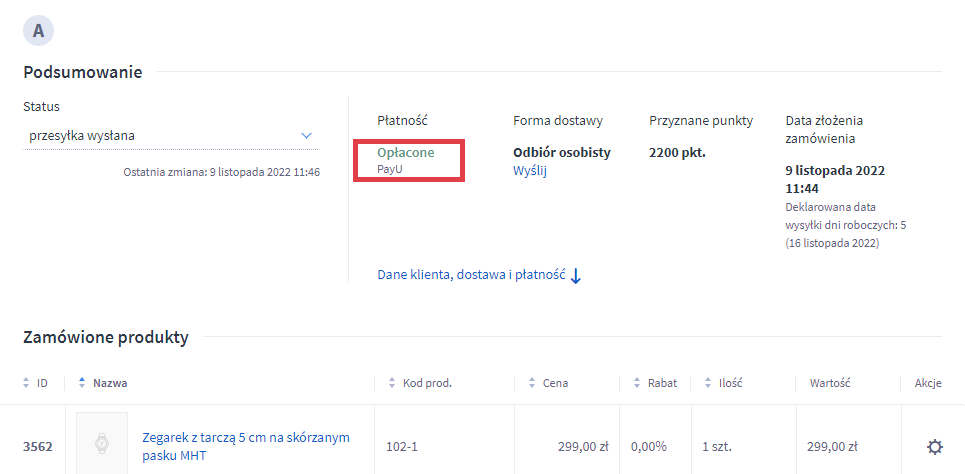Click the "Wyślij" link under Forma dostawy
The height and width of the screenshot is (474, 965).
click(x=530, y=171)
